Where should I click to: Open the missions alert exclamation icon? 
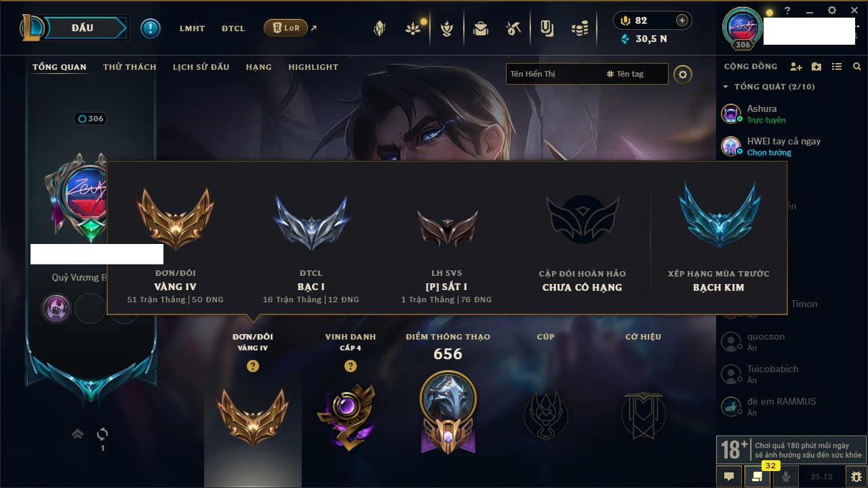point(151,28)
